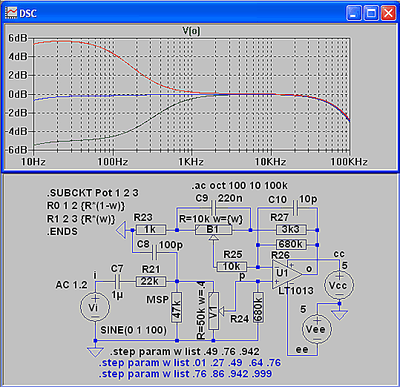Click the .SUBCKT Pot 1 2 3 text
400x387 pixels.
click(92, 193)
